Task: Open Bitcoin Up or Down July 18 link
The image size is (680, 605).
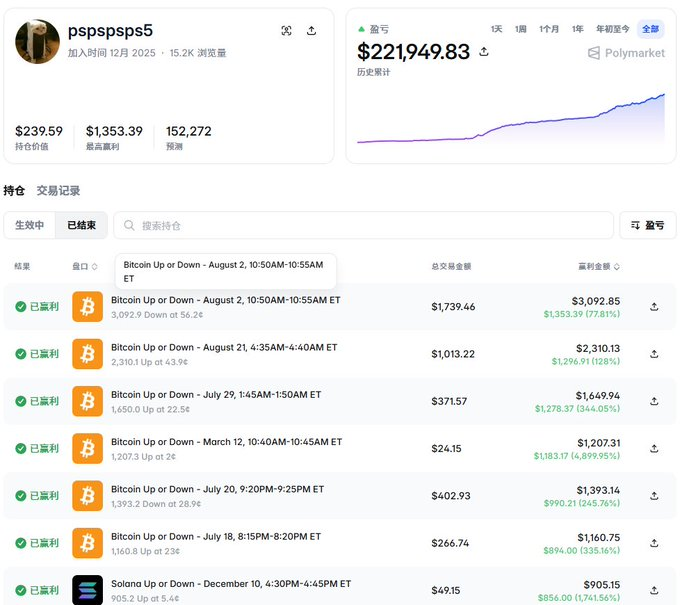Action: pyautogui.click(x=216, y=536)
